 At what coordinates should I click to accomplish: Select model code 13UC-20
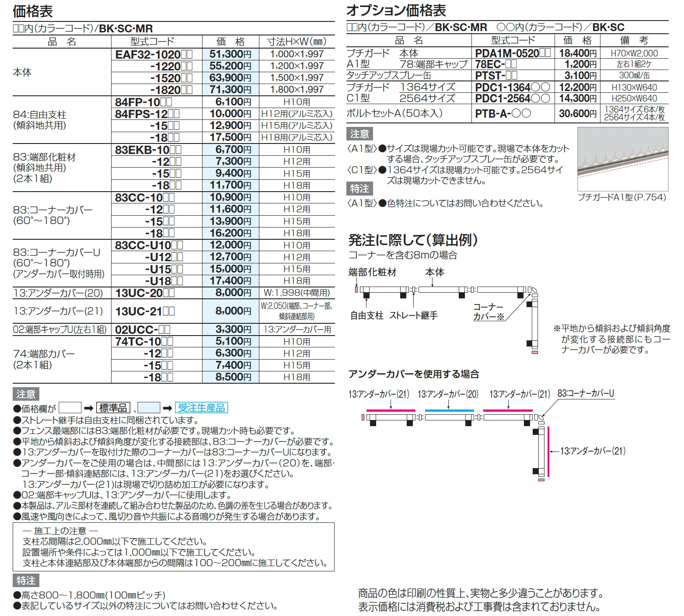coord(145,293)
